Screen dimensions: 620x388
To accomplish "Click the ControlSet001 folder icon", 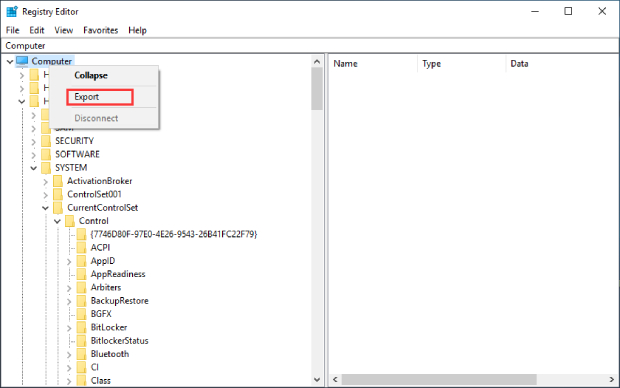I will coord(58,195).
